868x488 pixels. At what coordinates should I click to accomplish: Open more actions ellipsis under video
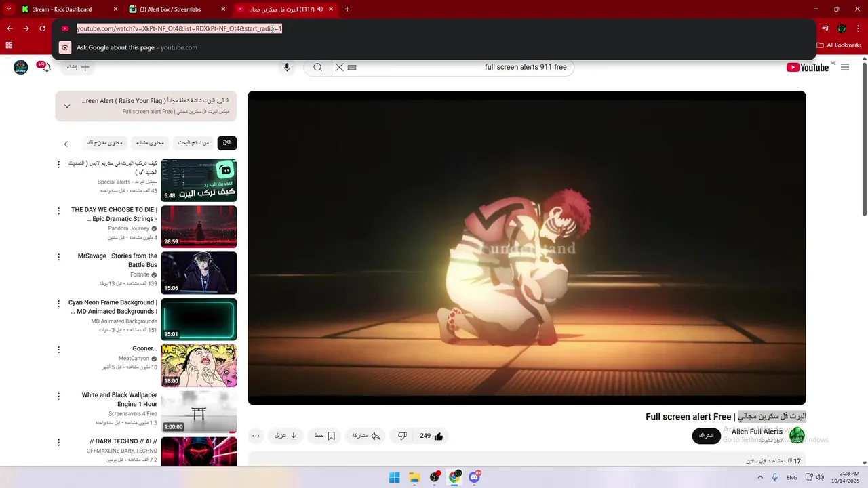pyautogui.click(x=256, y=436)
